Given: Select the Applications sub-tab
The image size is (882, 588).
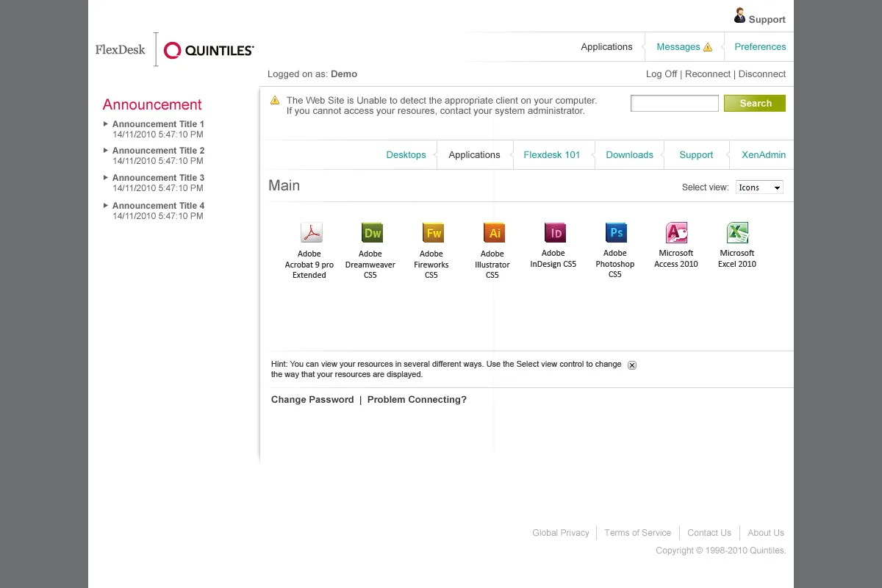Looking at the screenshot, I should tap(474, 155).
